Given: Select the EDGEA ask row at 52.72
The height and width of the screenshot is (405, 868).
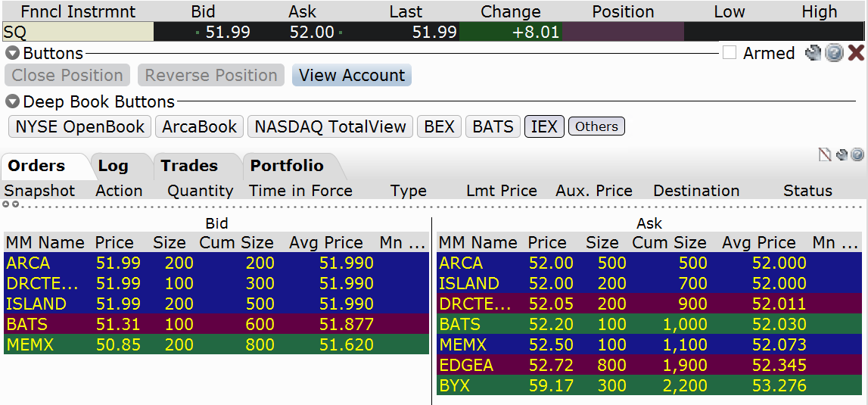Looking at the screenshot, I should pos(649,365).
